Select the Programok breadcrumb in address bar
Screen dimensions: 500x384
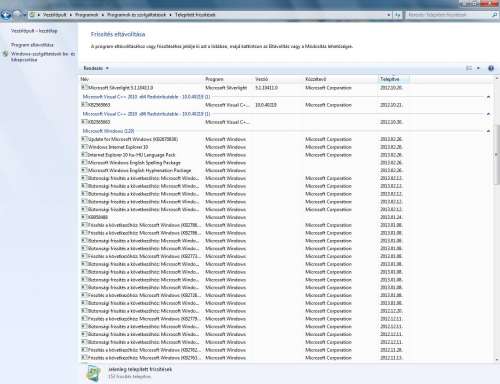click(86, 15)
